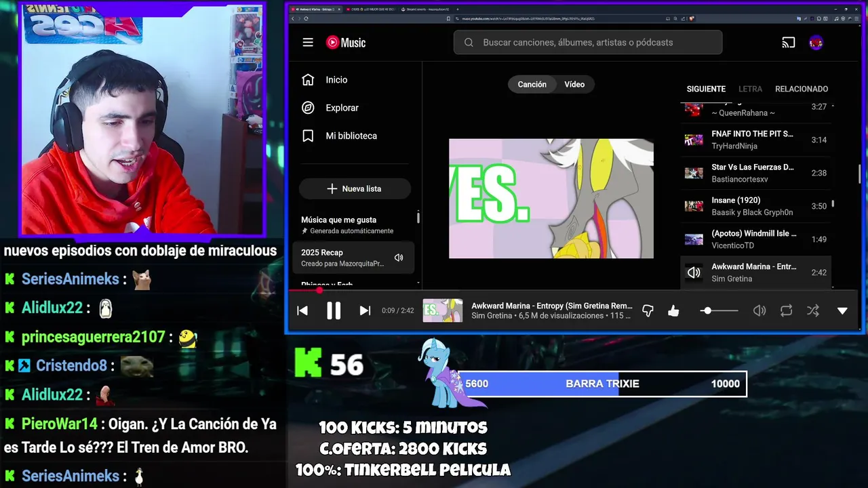This screenshot has height=488, width=868.
Task: Click username PieroWar14 in chat
Action: coord(60,424)
